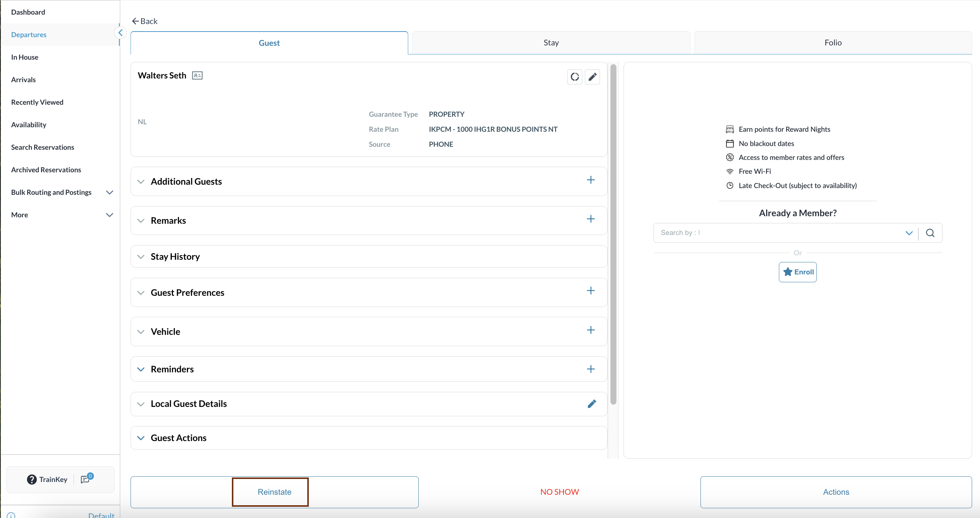Expand the More sidebar menu
Screen dimensions: 980x518
pyautogui.click(x=109, y=215)
